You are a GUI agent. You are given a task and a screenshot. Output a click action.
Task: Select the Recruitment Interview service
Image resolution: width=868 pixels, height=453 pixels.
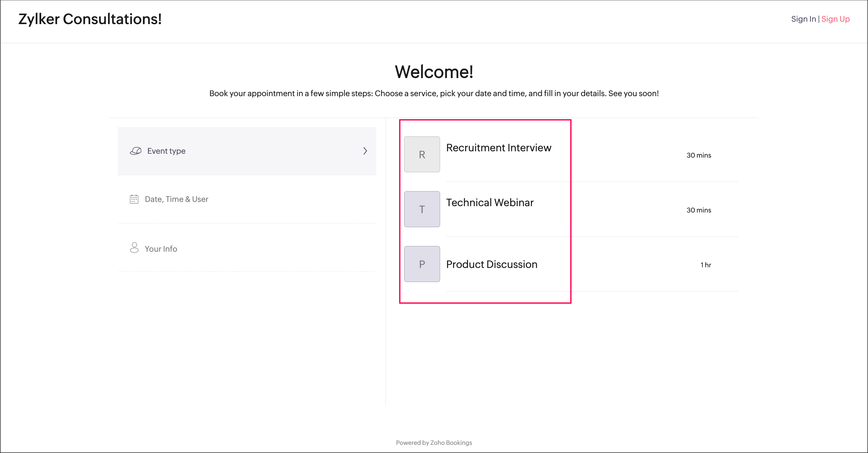[x=499, y=148]
